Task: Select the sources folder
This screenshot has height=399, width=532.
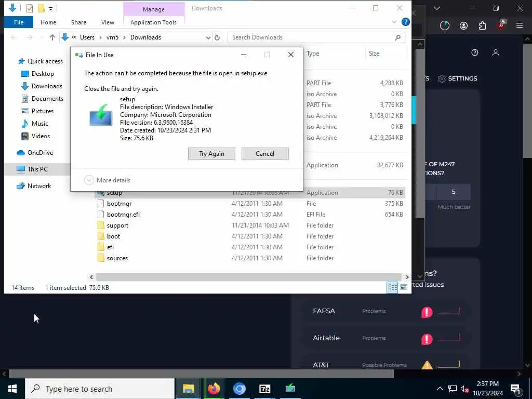Action: (x=117, y=258)
